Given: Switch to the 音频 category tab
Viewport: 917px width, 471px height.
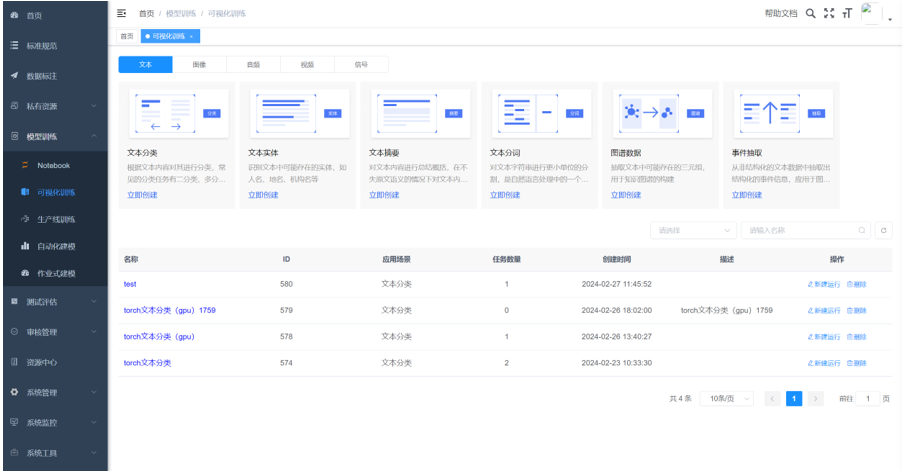Looking at the screenshot, I should (x=253, y=64).
